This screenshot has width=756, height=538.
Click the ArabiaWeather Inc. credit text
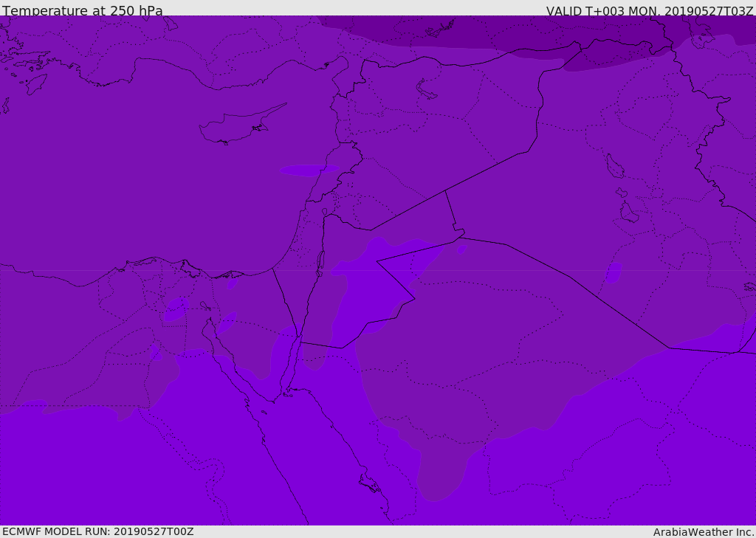click(704, 532)
